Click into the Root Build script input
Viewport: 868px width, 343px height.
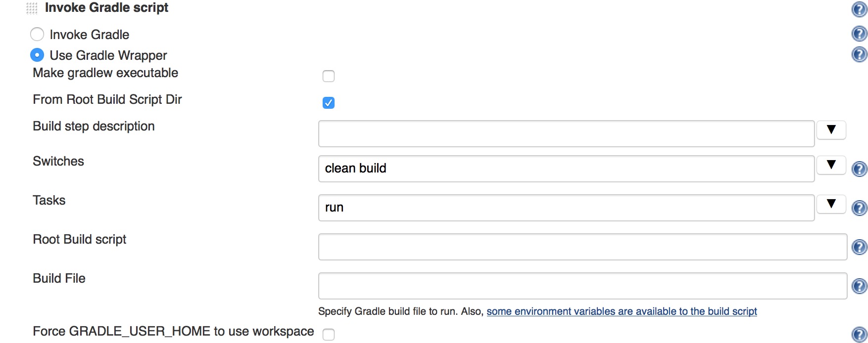582,247
